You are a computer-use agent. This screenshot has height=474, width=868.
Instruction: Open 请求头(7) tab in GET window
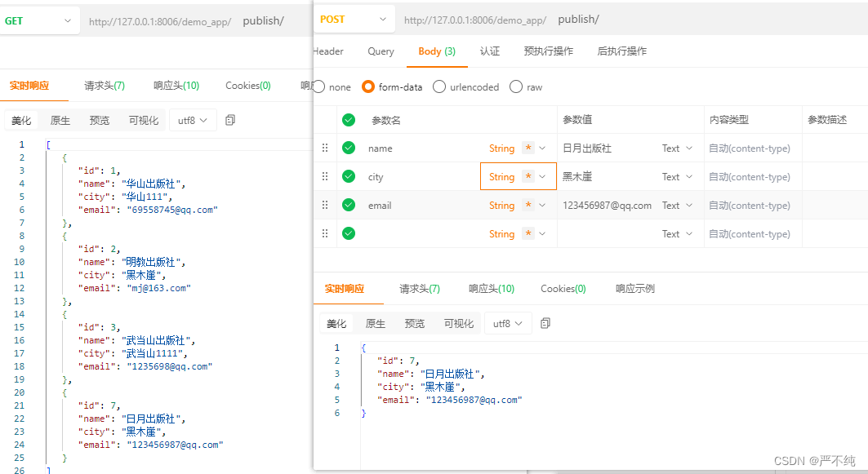tap(105, 85)
